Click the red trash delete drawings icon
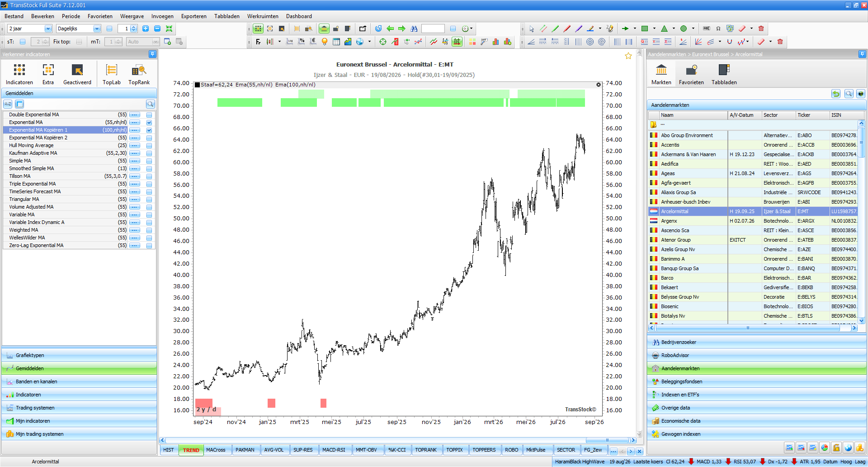This screenshot has height=467, width=868. pyautogui.click(x=761, y=29)
